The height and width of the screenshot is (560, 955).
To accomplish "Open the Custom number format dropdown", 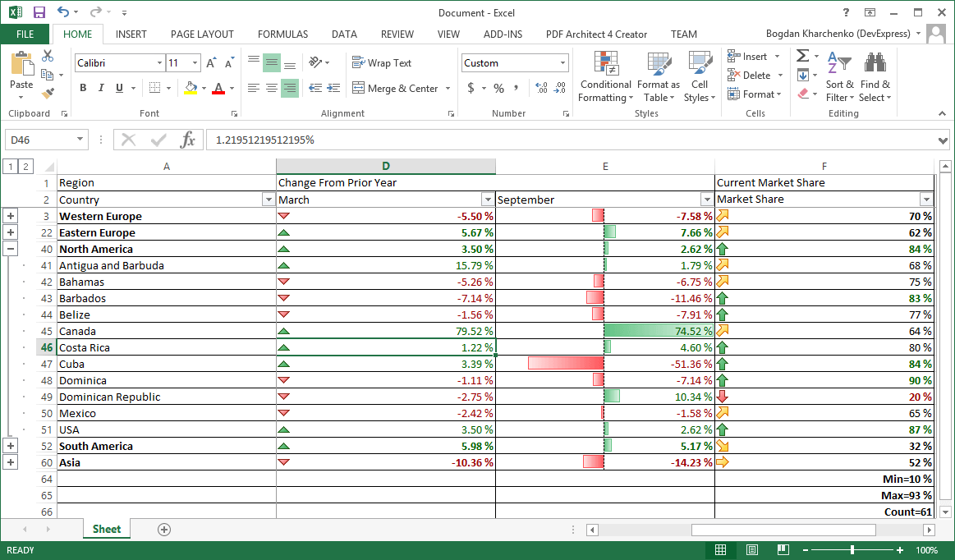I will click(562, 63).
